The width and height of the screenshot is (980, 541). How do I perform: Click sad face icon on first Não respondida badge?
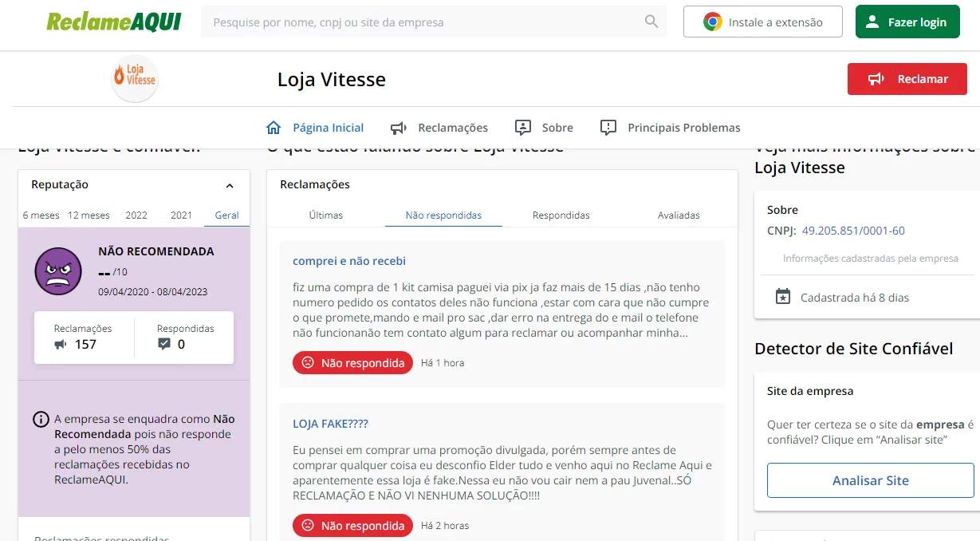[308, 362]
